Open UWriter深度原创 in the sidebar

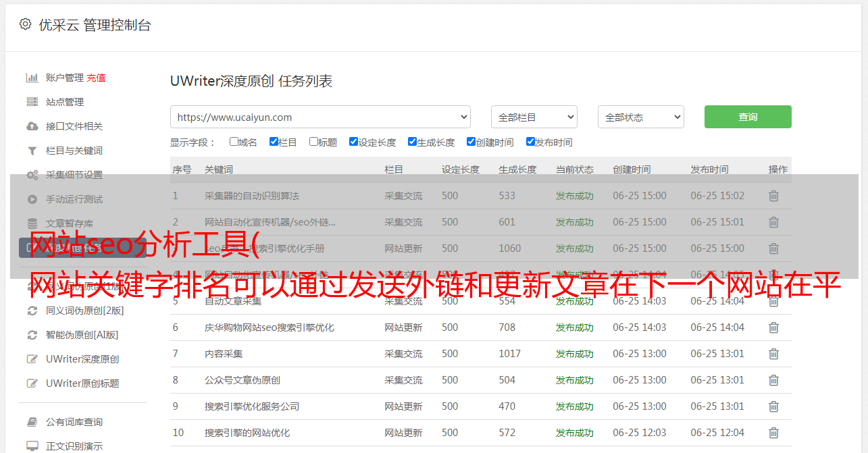pos(82,359)
